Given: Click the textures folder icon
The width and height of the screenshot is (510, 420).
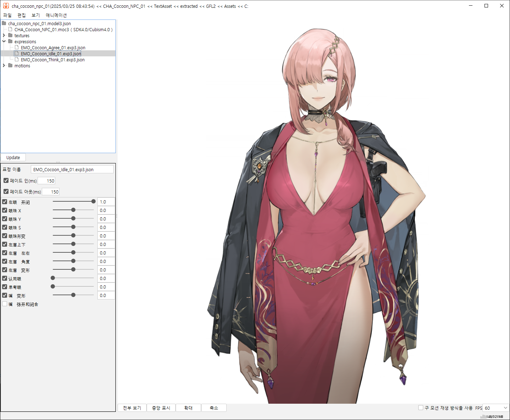Looking at the screenshot, I should point(10,35).
